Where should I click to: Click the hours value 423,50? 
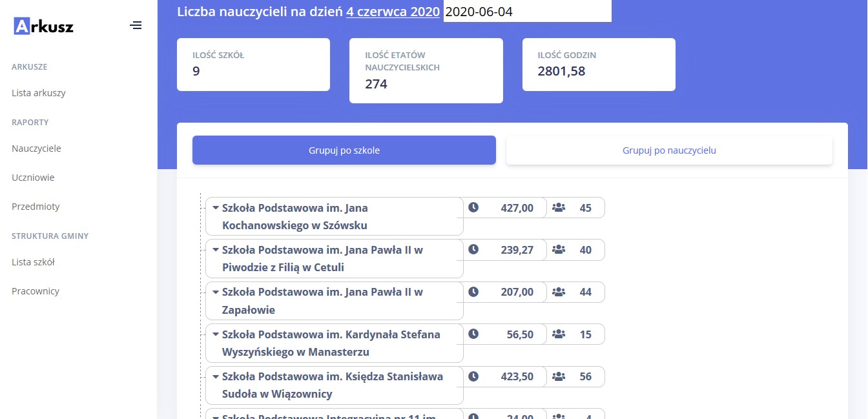tap(517, 376)
